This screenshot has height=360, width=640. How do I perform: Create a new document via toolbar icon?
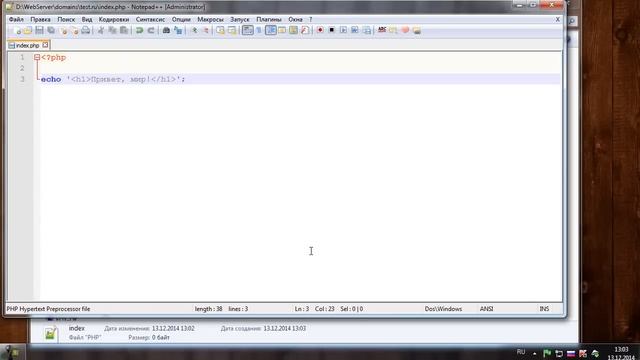coord(16,31)
